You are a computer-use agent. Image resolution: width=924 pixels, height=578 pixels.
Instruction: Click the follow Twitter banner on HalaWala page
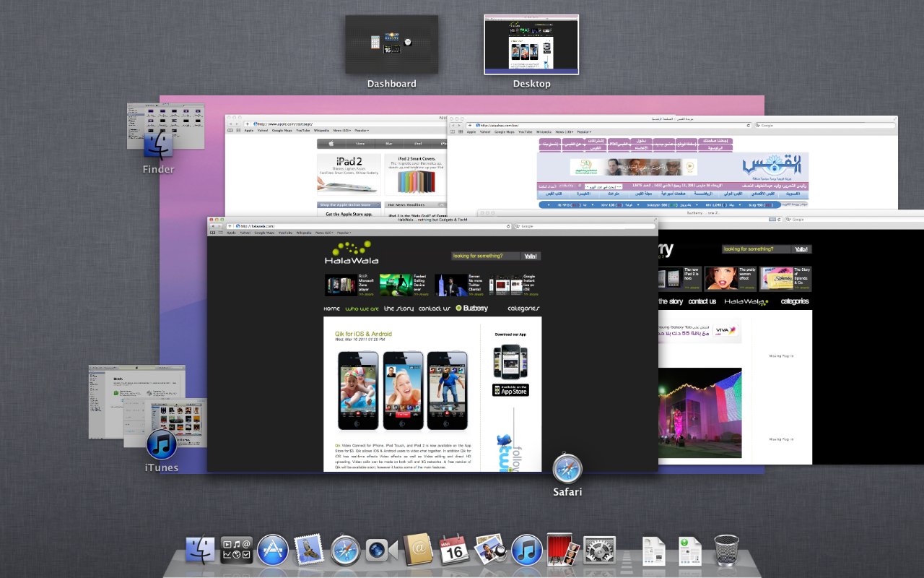(x=508, y=441)
